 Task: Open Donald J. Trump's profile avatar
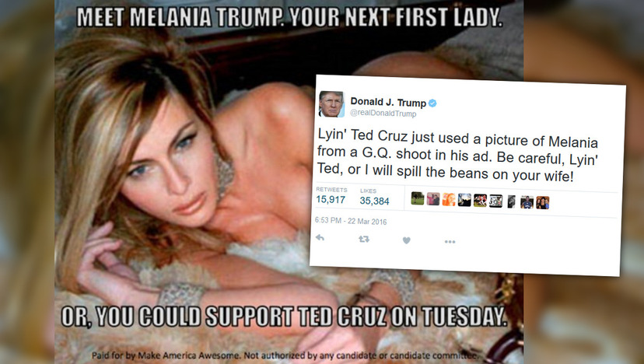[331, 104]
